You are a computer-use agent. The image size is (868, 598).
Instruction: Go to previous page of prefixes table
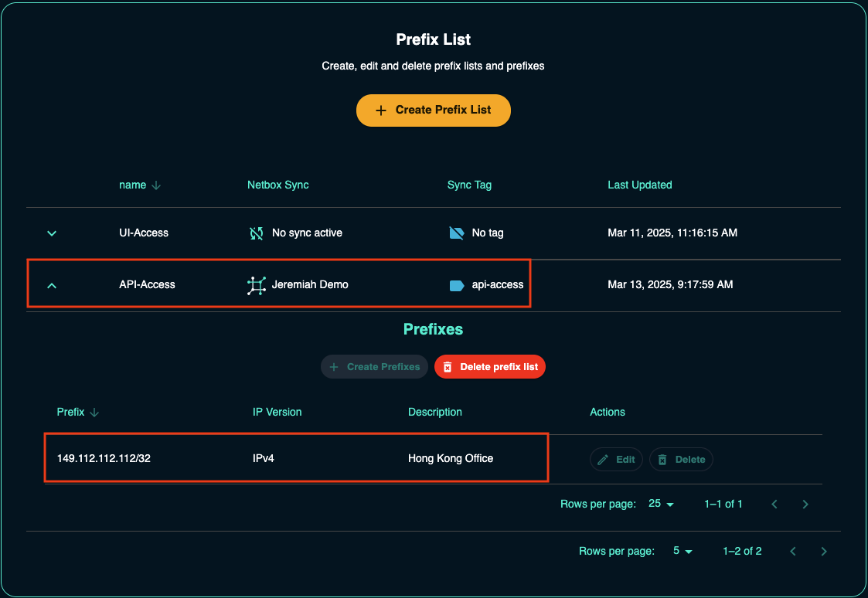(x=774, y=505)
